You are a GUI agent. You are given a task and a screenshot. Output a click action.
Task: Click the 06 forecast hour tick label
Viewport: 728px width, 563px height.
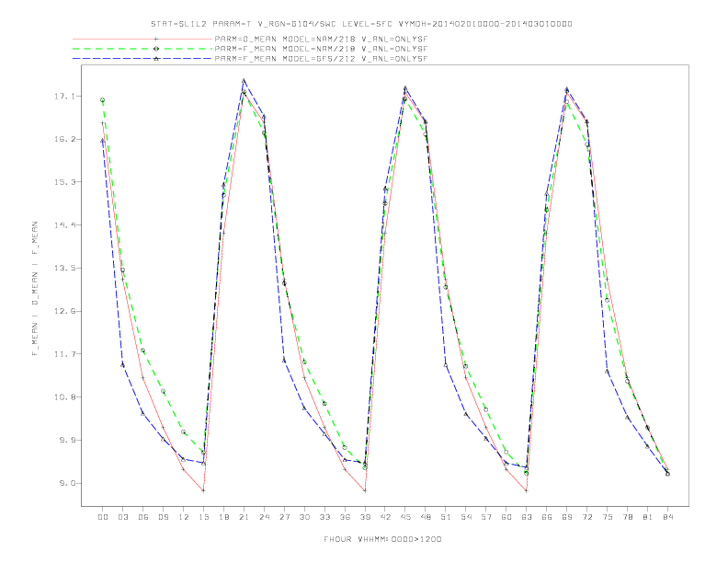(x=143, y=517)
